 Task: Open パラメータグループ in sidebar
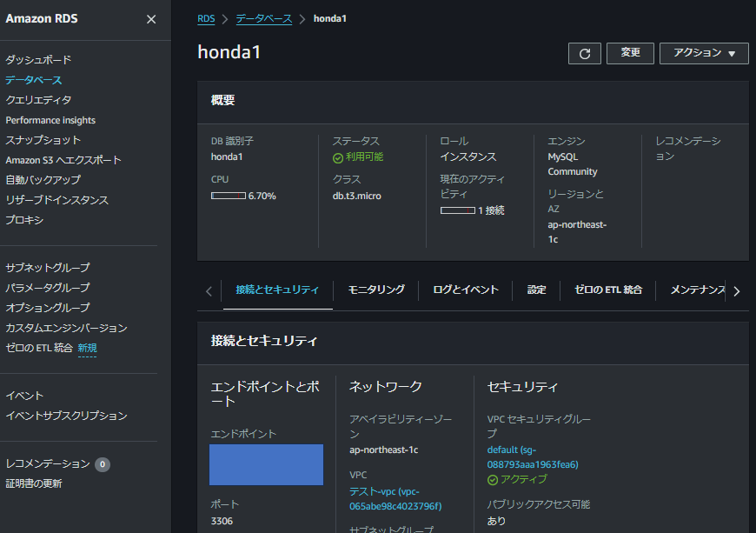48,288
